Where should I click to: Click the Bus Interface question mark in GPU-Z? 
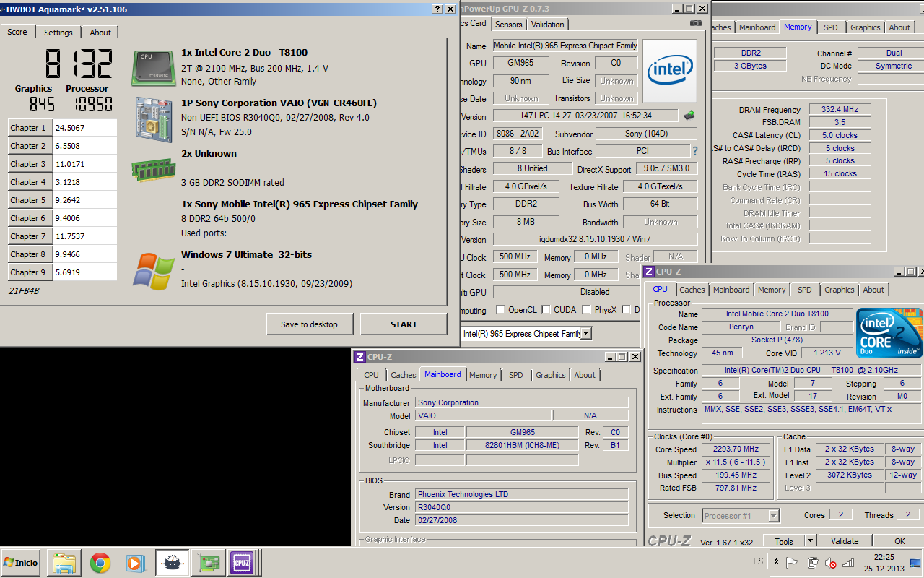[x=695, y=152]
